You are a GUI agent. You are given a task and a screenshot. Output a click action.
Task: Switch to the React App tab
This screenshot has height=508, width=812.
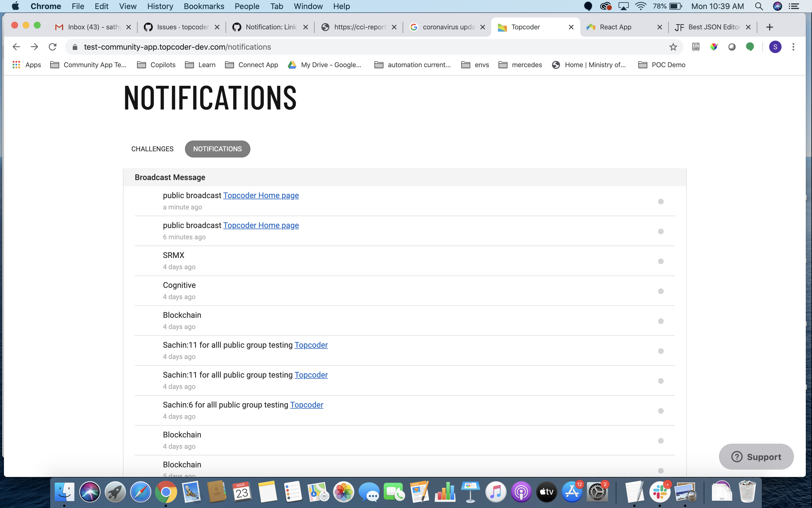click(624, 27)
